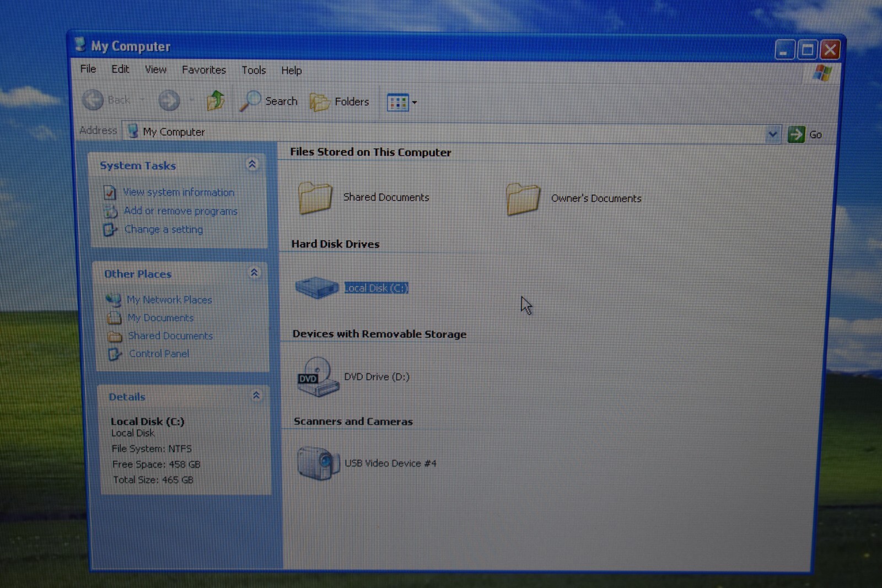Click the Forward arrow toolbar icon
This screenshot has width=882, height=588.
(x=169, y=100)
